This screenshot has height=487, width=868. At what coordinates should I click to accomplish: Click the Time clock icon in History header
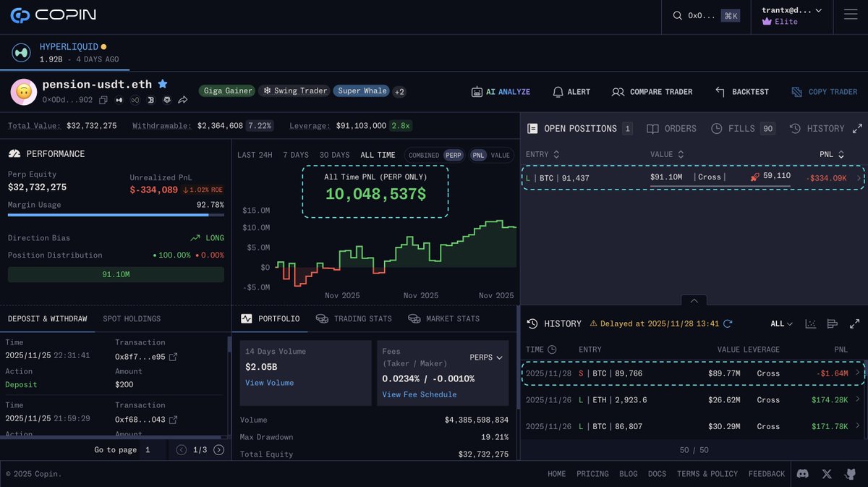pyautogui.click(x=552, y=350)
